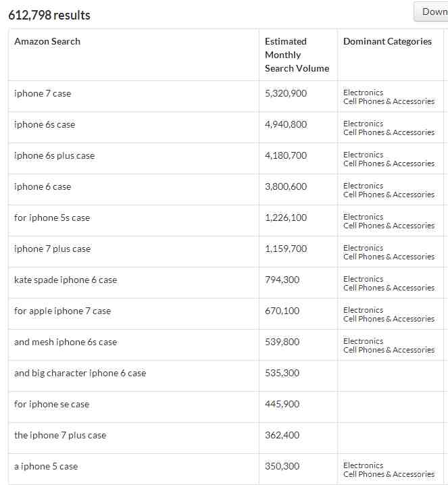
Task: Click the 5,320,900 search volume cell
Action: [286, 93]
